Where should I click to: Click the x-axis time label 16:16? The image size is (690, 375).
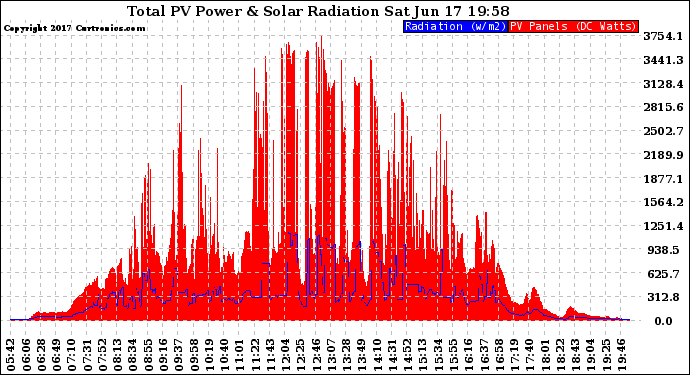point(468,355)
